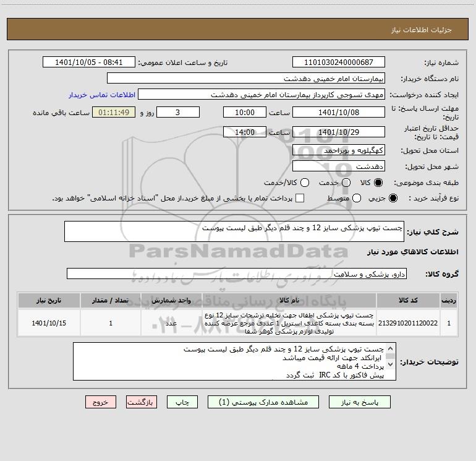Viewport: 476px width, 461px height.
Task: Click the page title جزئیات اطلاعات نیاز
Action: 422,30
